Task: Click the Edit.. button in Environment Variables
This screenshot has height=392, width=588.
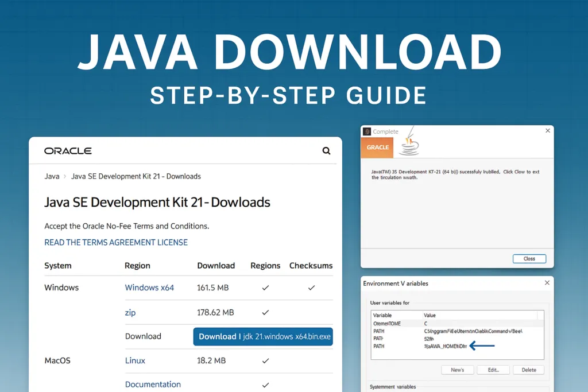Action: click(493, 370)
